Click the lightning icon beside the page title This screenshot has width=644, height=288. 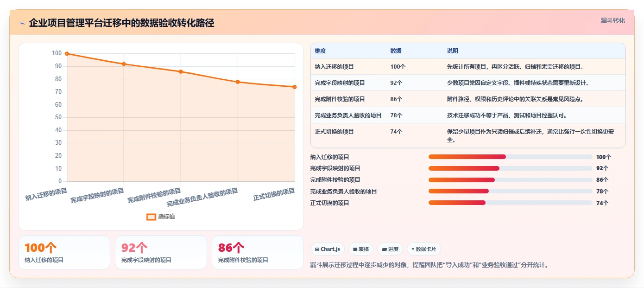(x=22, y=23)
